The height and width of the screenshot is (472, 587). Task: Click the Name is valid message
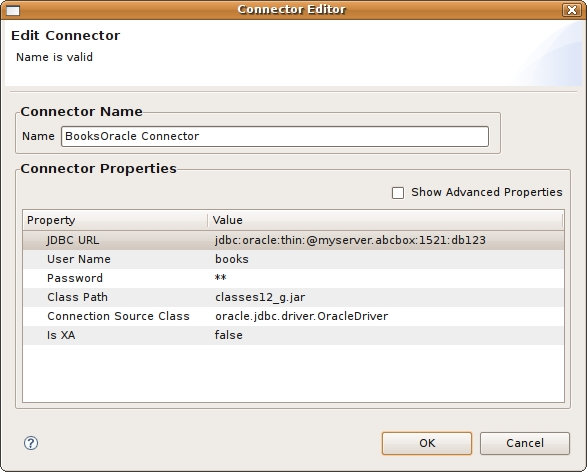click(54, 57)
